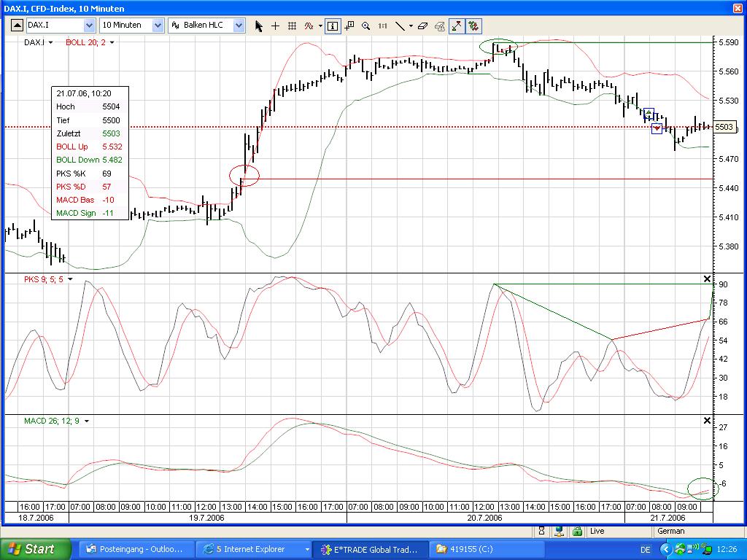Image resolution: width=747 pixels, height=560 pixels.
Task: Click the add-window icon on the toolbar
Action: pos(349,26)
